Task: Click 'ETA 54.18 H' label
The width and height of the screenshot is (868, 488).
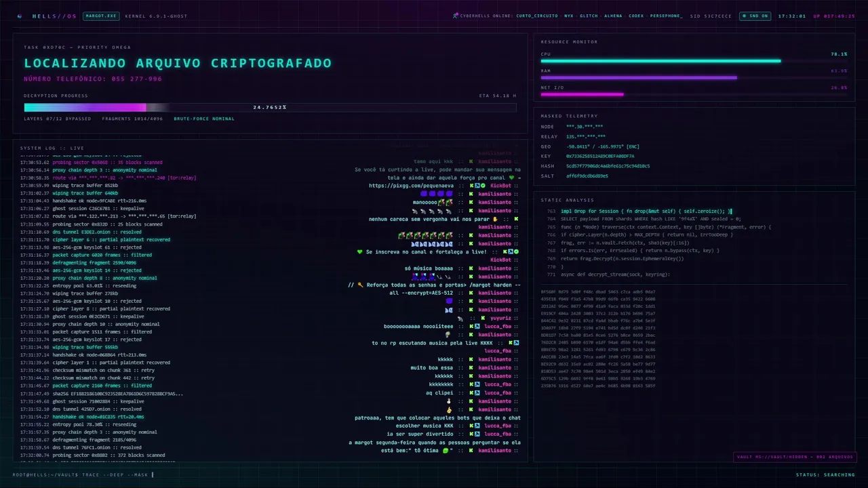Action: [x=497, y=96]
